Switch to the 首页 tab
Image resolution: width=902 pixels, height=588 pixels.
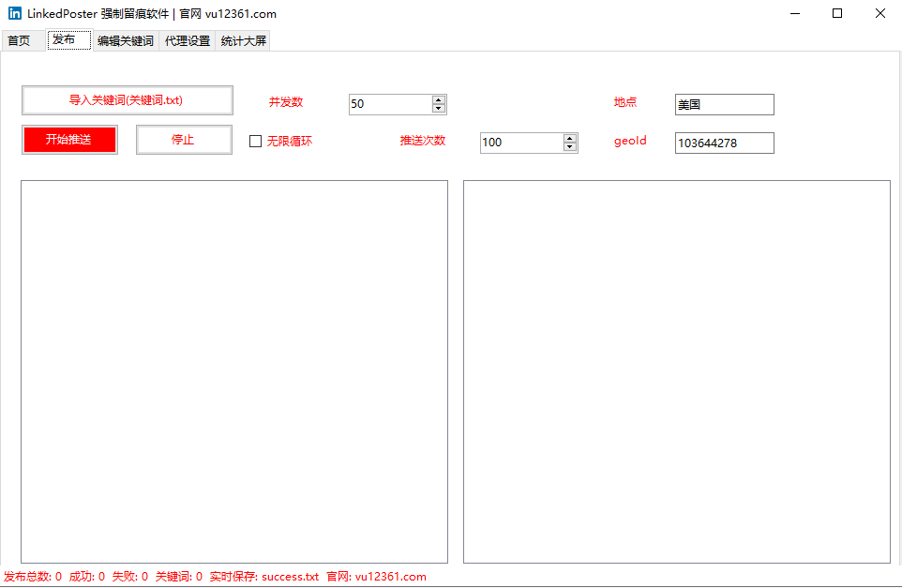(x=20, y=41)
